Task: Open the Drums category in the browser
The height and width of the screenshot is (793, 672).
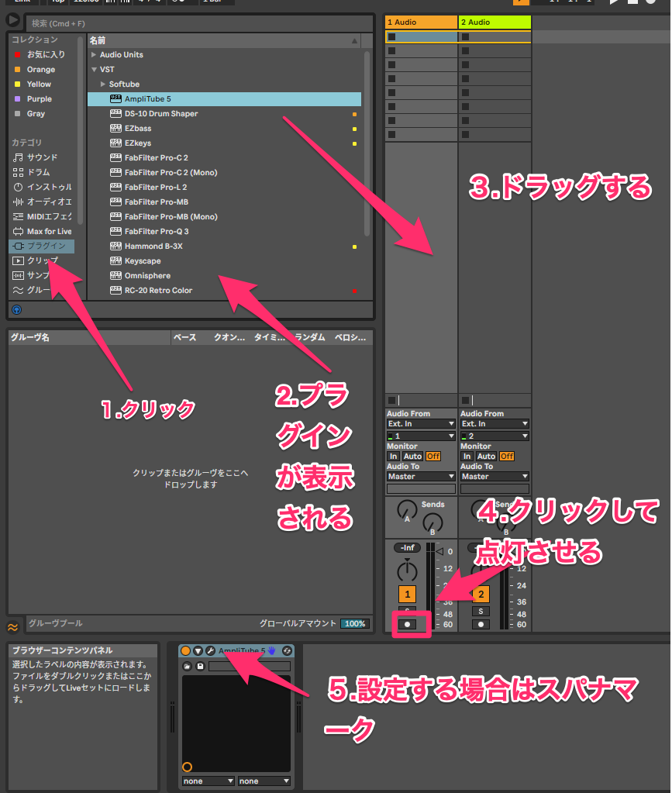Action: click(39, 172)
